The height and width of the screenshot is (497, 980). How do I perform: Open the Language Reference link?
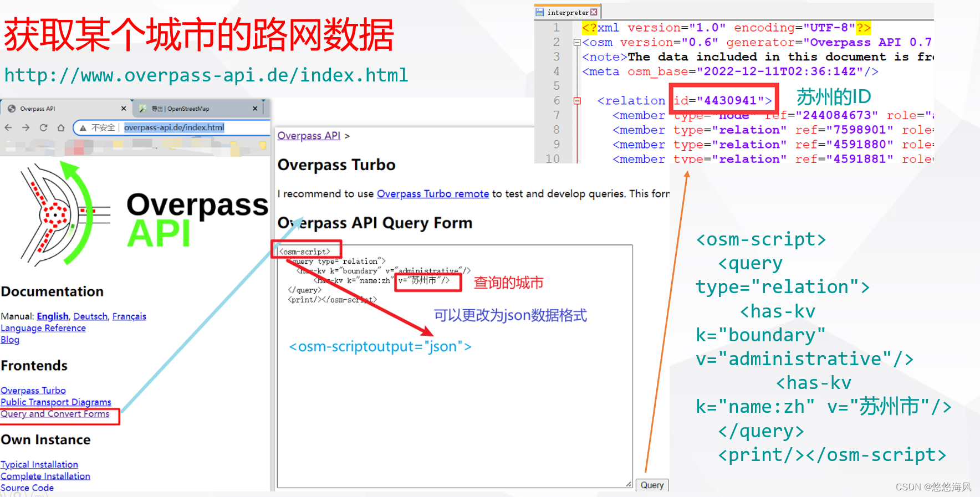(x=43, y=328)
